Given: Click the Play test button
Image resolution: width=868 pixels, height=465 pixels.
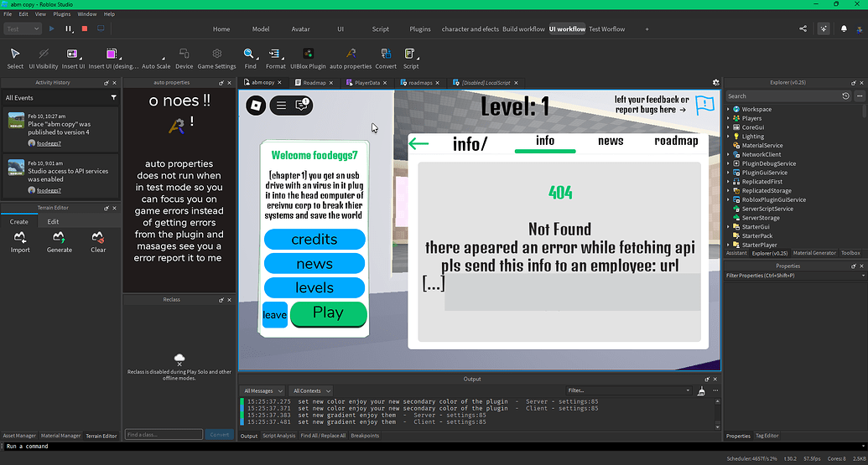Looking at the screenshot, I should click(x=51, y=28).
